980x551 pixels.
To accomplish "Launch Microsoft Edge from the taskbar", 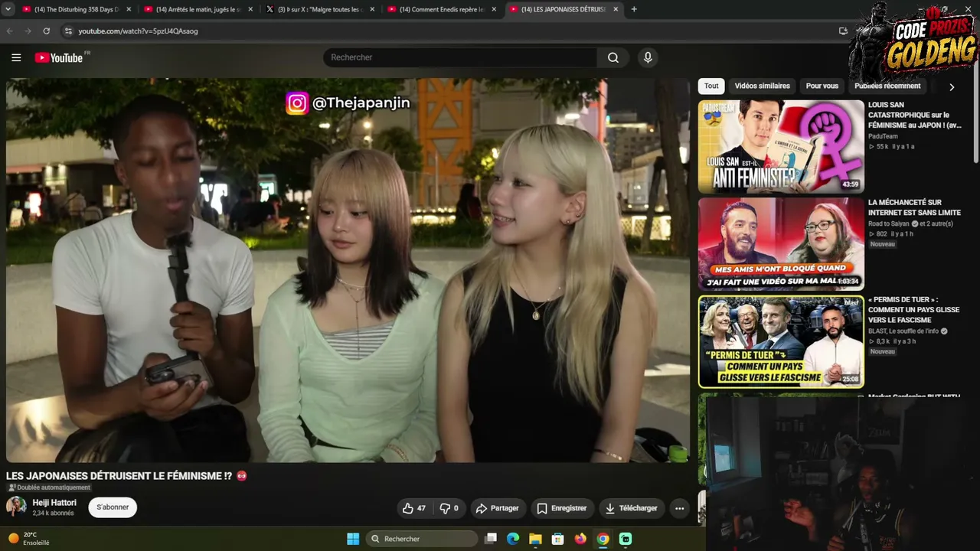I will pos(513,539).
